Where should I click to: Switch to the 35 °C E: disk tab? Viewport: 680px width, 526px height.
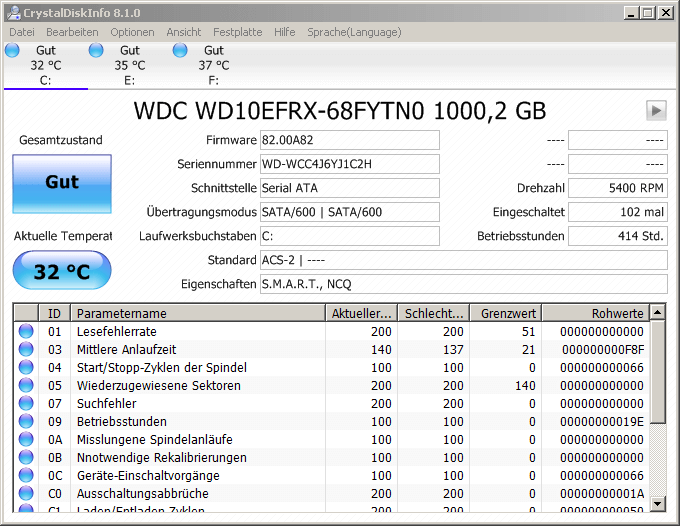pos(130,65)
